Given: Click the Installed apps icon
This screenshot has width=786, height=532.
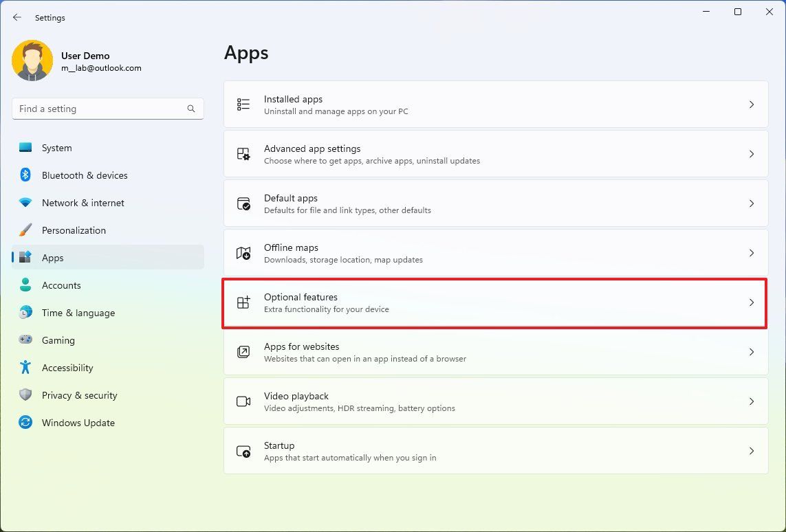Looking at the screenshot, I should click(243, 104).
